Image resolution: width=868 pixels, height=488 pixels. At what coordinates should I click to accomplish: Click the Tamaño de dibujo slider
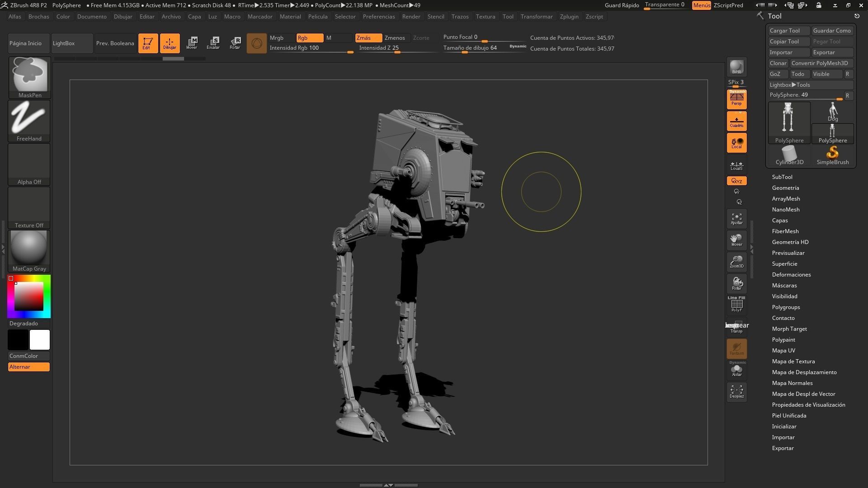485,48
